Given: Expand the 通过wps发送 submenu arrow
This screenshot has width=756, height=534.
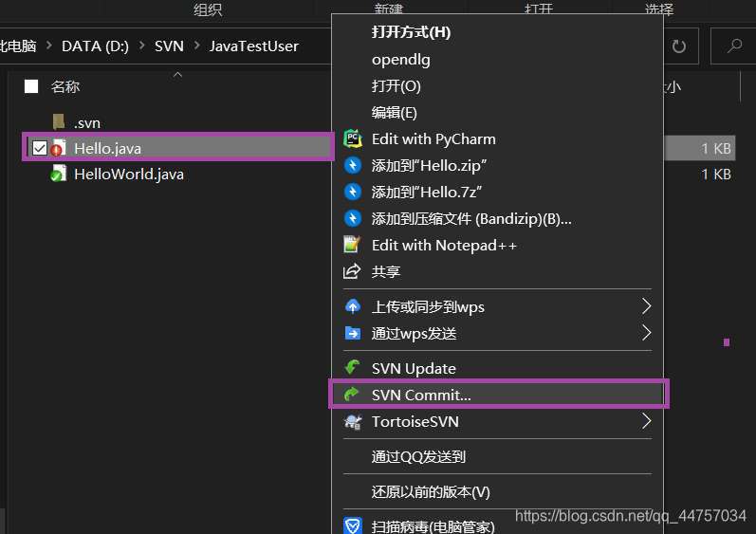Looking at the screenshot, I should click(x=647, y=333).
